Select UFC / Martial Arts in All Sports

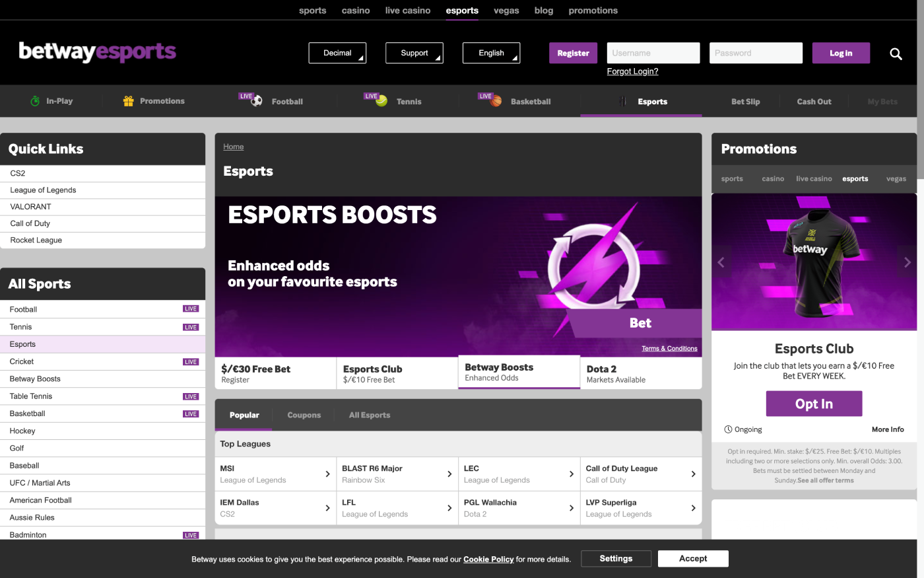pyautogui.click(x=103, y=483)
